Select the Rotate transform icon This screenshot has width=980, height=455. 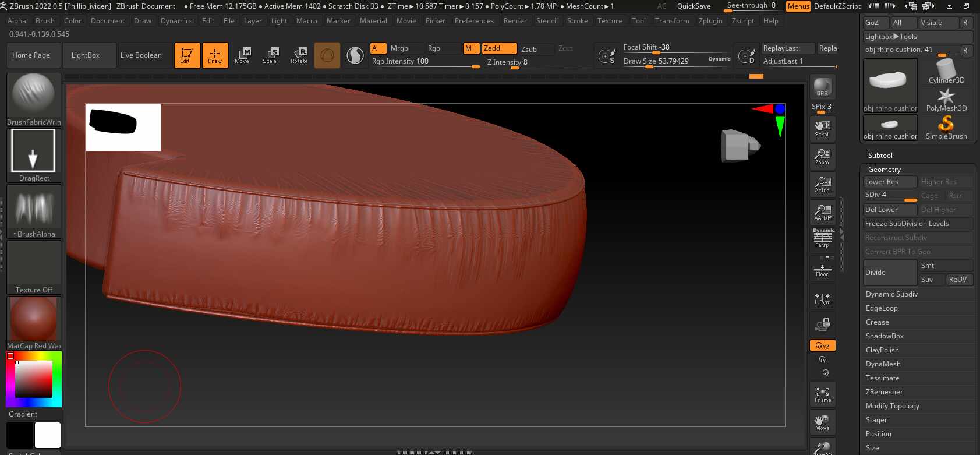click(299, 55)
